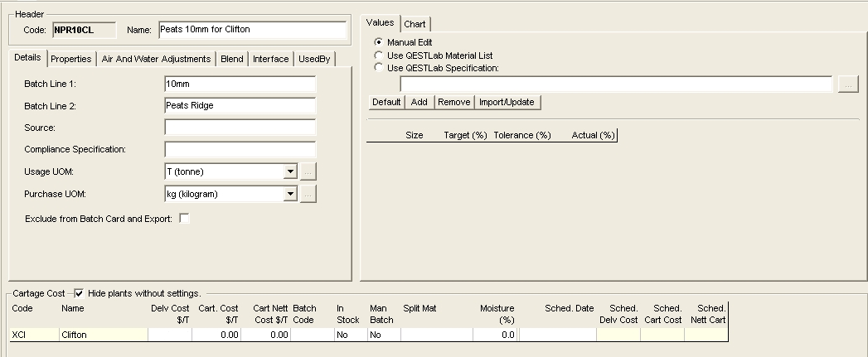Expand the Usage UOM dropdown
Viewport: 868px width, 357px height.
(x=289, y=171)
